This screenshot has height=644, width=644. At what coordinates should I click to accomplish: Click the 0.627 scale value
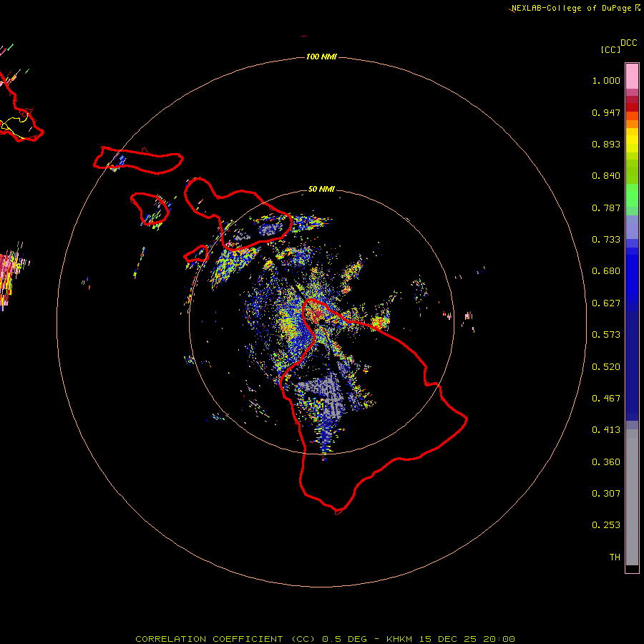tap(606, 303)
